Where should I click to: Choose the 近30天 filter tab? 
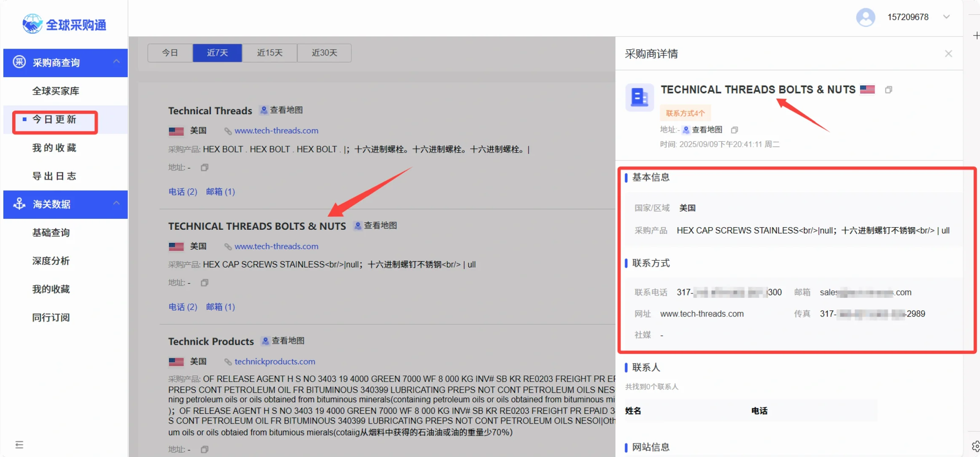324,53
